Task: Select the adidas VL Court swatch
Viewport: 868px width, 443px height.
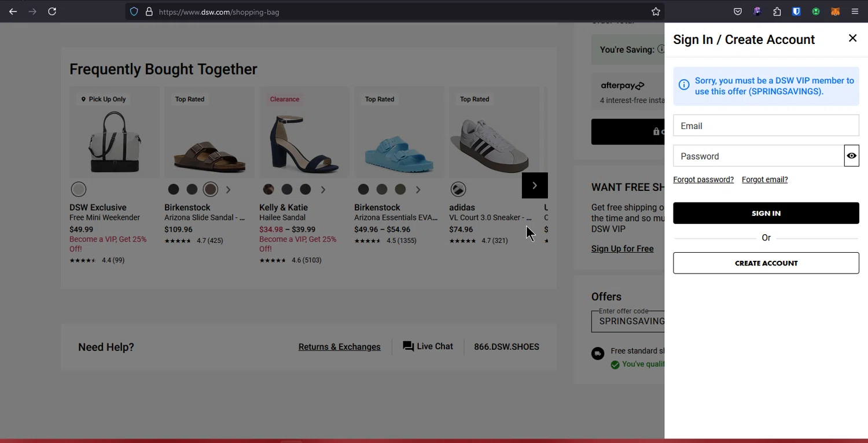Action: coord(458,189)
